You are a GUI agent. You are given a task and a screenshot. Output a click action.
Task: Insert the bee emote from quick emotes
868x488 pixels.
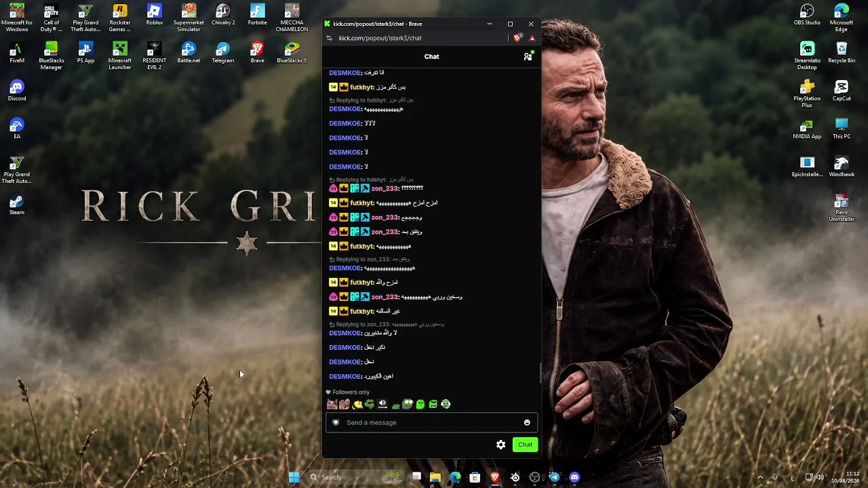(x=357, y=404)
